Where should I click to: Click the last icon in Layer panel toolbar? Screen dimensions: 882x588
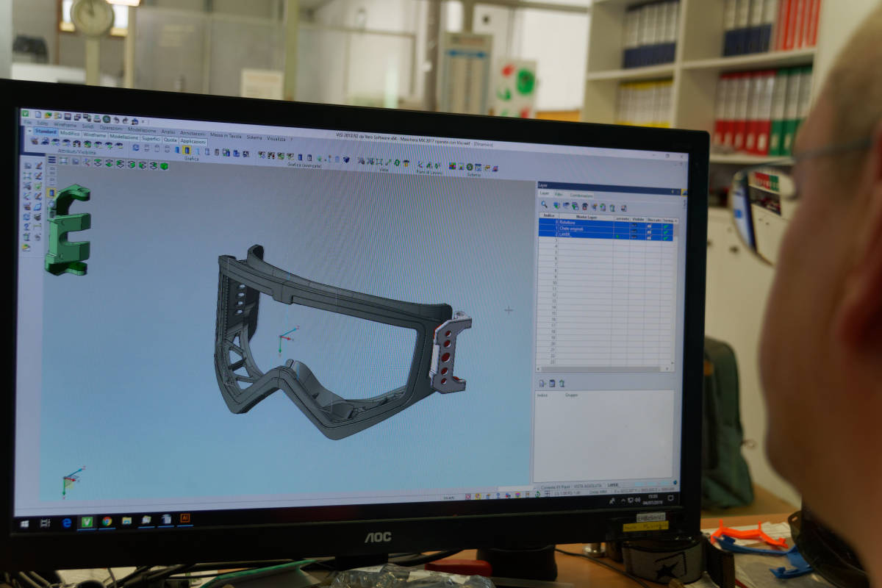[624, 208]
